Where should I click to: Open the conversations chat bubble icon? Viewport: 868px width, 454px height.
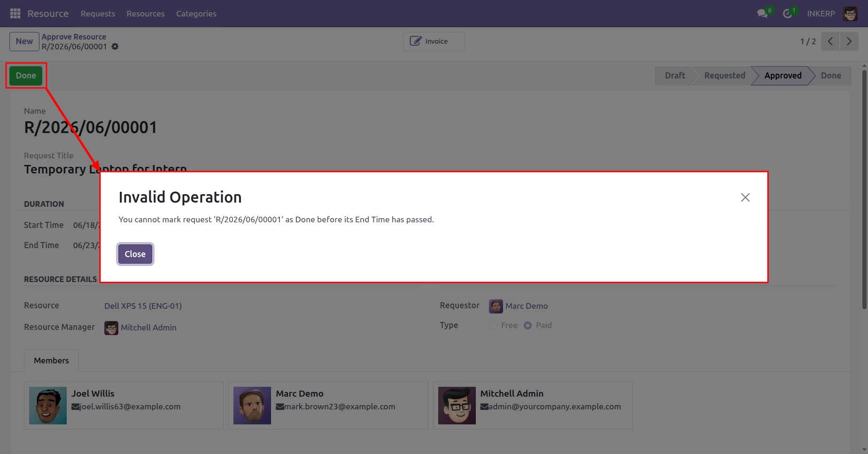[763, 14]
